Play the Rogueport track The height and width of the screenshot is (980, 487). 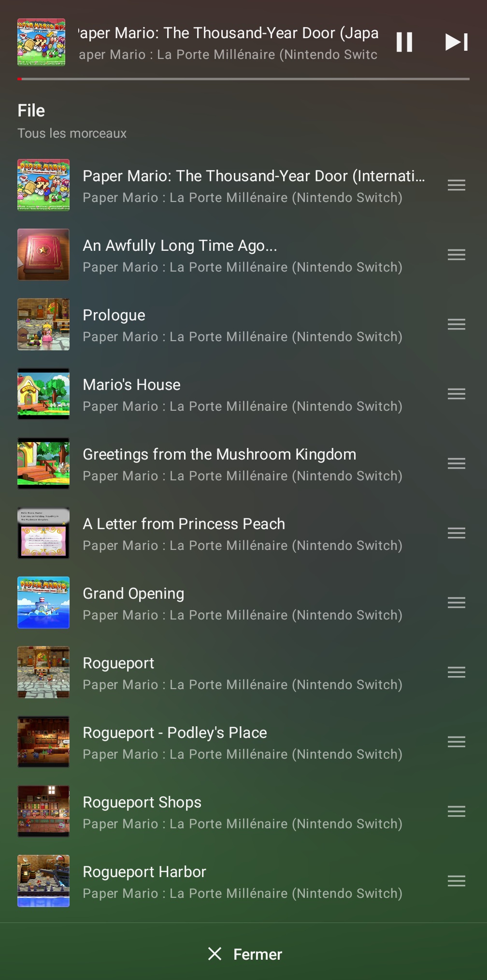(x=118, y=663)
